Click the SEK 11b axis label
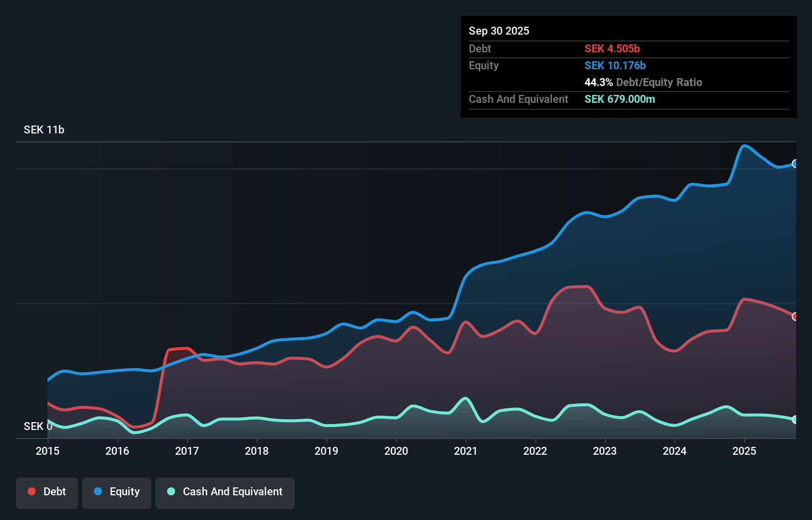Screen dimensions: 812x520 pos(44,130)
